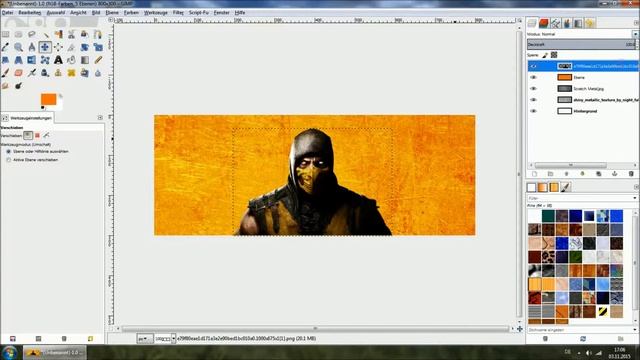Hide the Hintergrund layer
Screen dimensions: 640x360
(x=533, y=111)
